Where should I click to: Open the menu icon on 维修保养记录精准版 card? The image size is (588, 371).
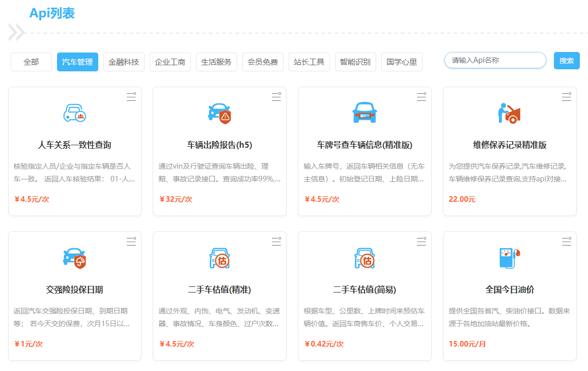[566, 97]
